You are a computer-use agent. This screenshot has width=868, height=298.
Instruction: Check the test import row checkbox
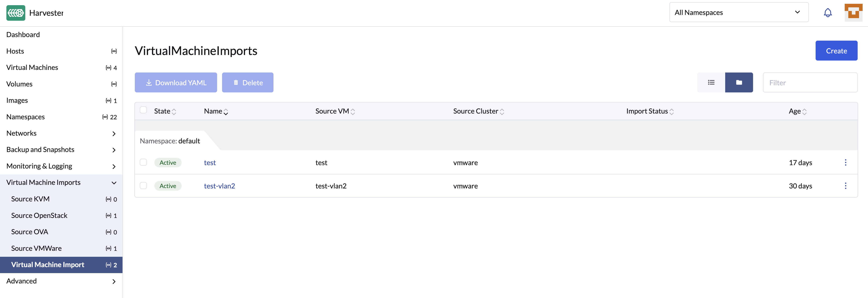[x=143, y=162]
